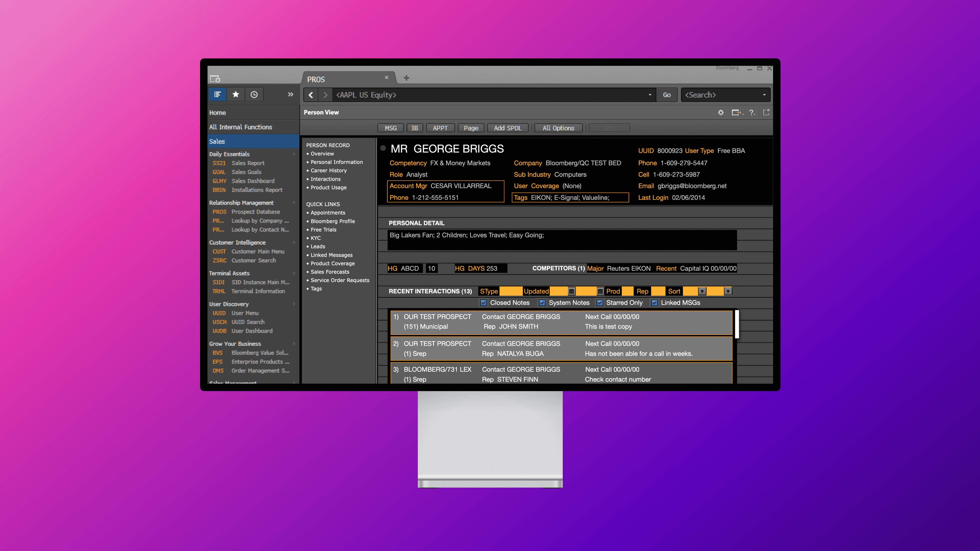Open the favorites star icon
Viewport: 980px width, 551px height.
click(x=236, y=94)
